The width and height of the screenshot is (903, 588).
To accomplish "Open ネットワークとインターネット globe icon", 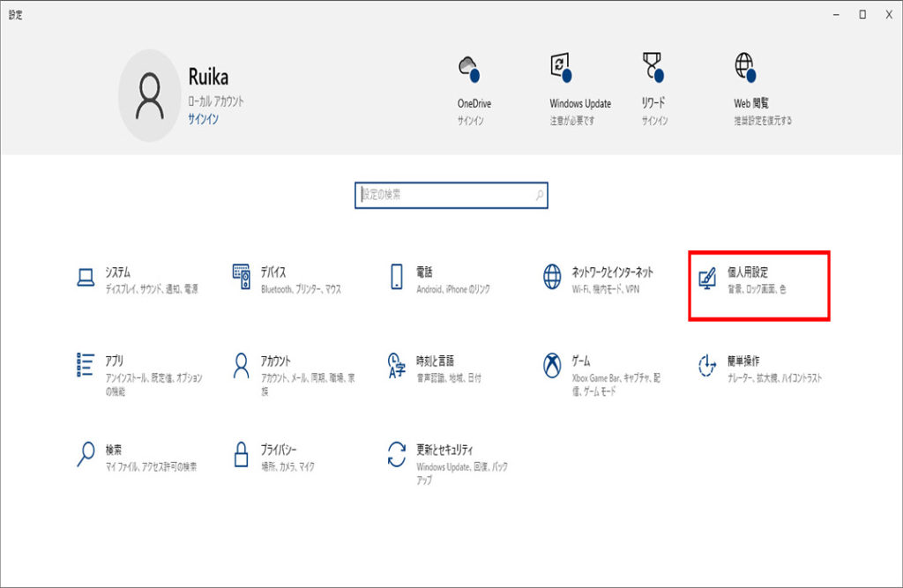I will [552, 278].
